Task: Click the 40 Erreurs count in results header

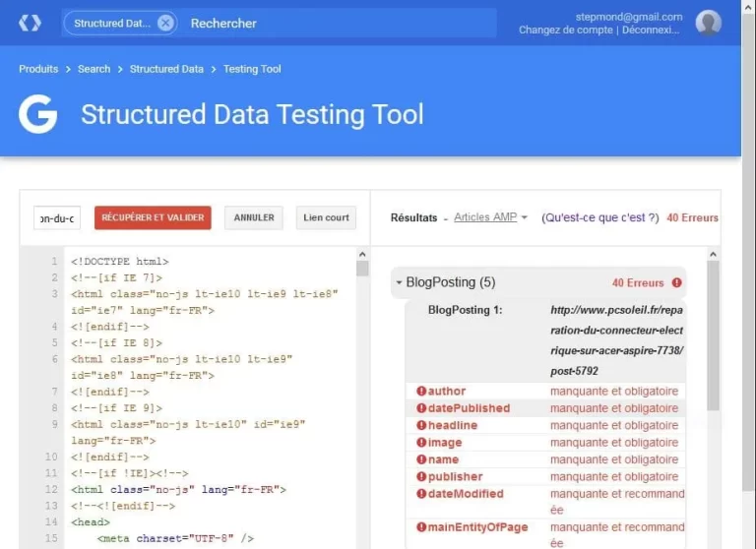Action: 692,217
